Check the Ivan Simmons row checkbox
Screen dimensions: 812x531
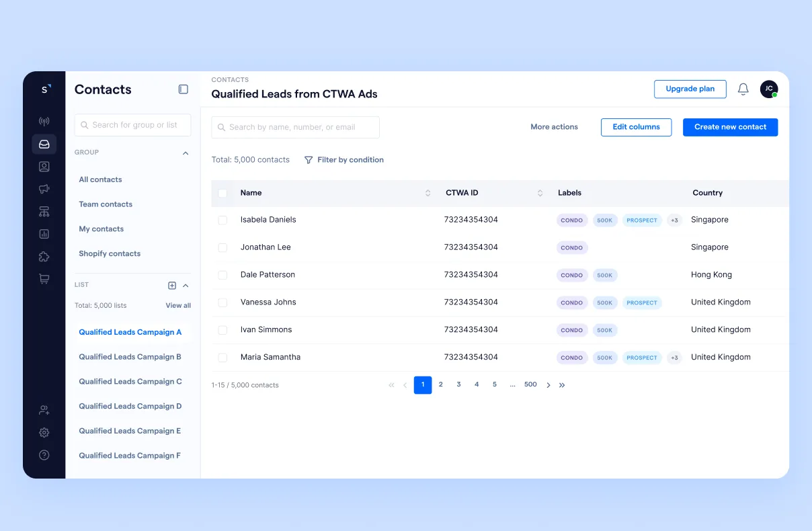click(x=222, y=330)
